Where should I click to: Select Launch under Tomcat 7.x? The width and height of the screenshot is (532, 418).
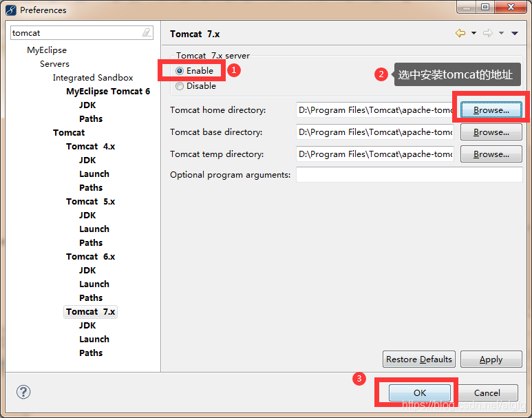point(94,339)
